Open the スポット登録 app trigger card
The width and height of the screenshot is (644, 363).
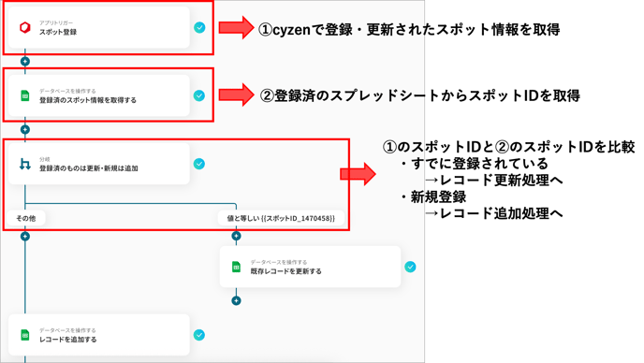(x=99, y=27)
